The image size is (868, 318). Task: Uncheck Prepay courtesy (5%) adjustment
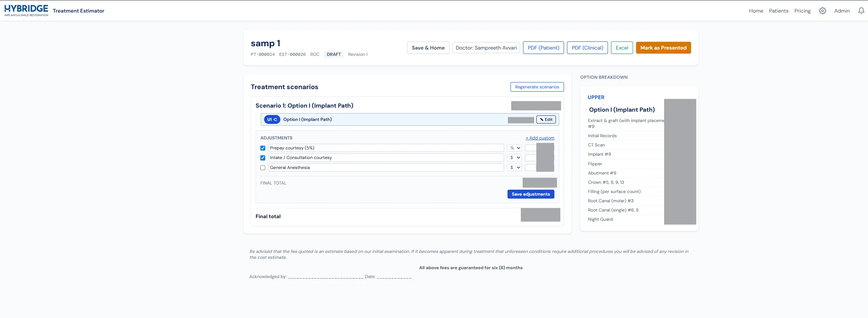(263, 148)
